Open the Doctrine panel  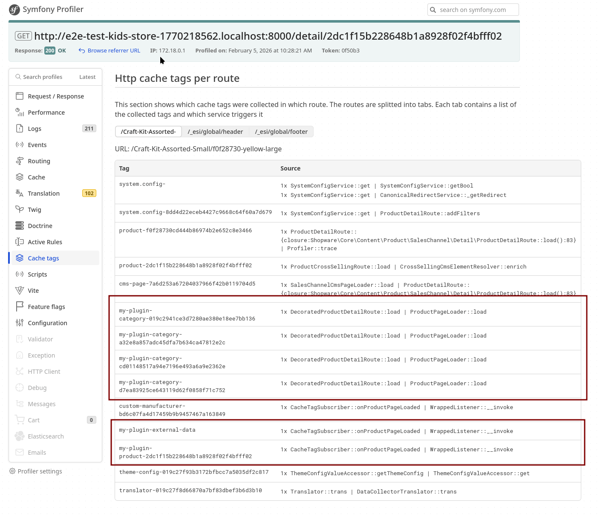click(x=55, y=225)
